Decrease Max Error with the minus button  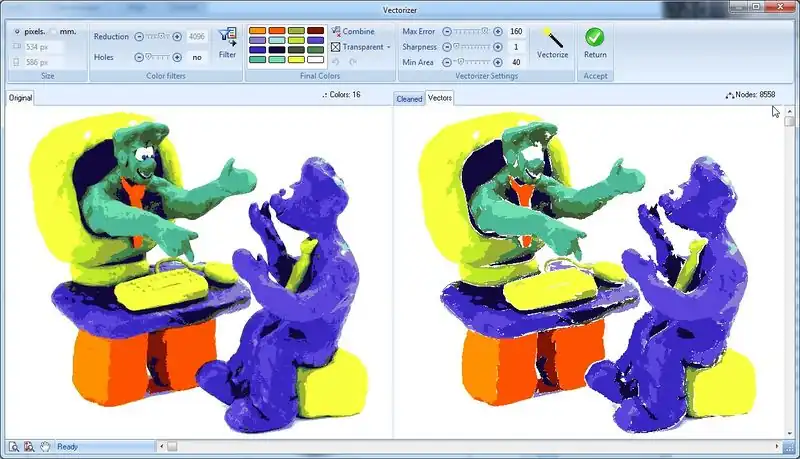pos(446,32)
